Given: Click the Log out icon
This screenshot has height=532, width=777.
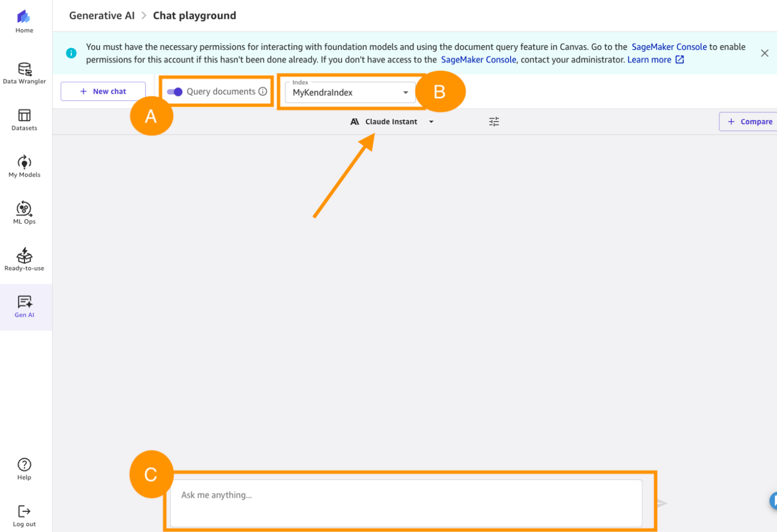Looking at the screenshot, I should (24, 511).
